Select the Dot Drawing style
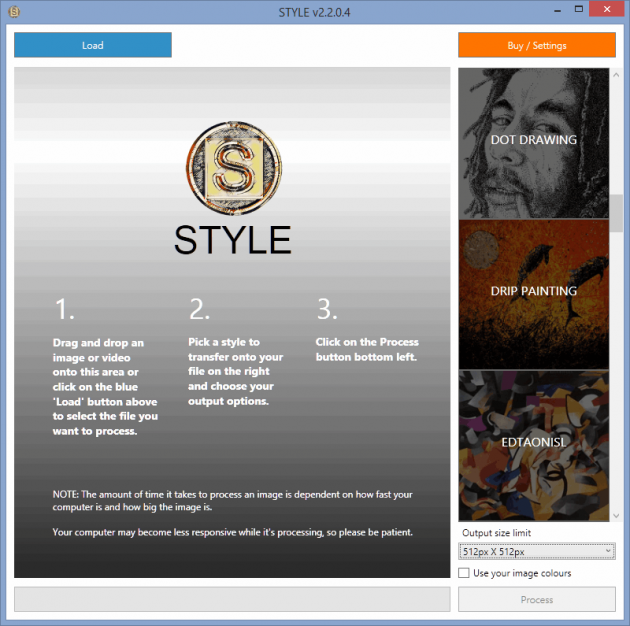This screenshot has width=630, height=626. [533, 142]
